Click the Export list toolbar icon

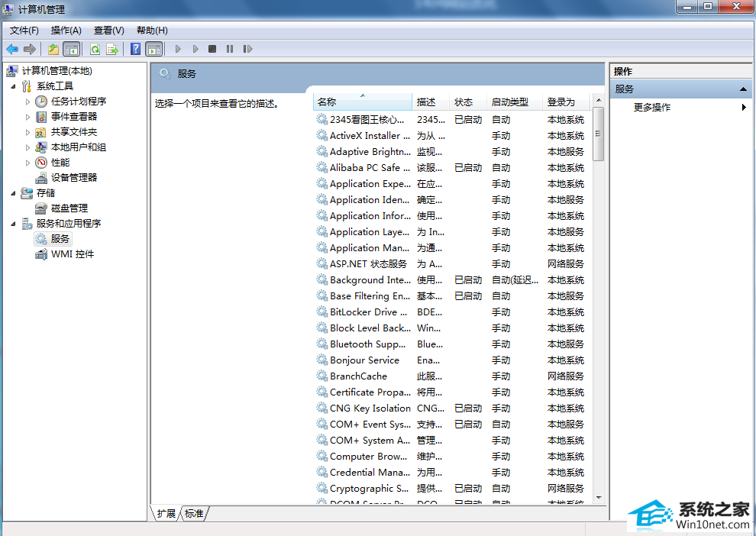coord(112,49)
